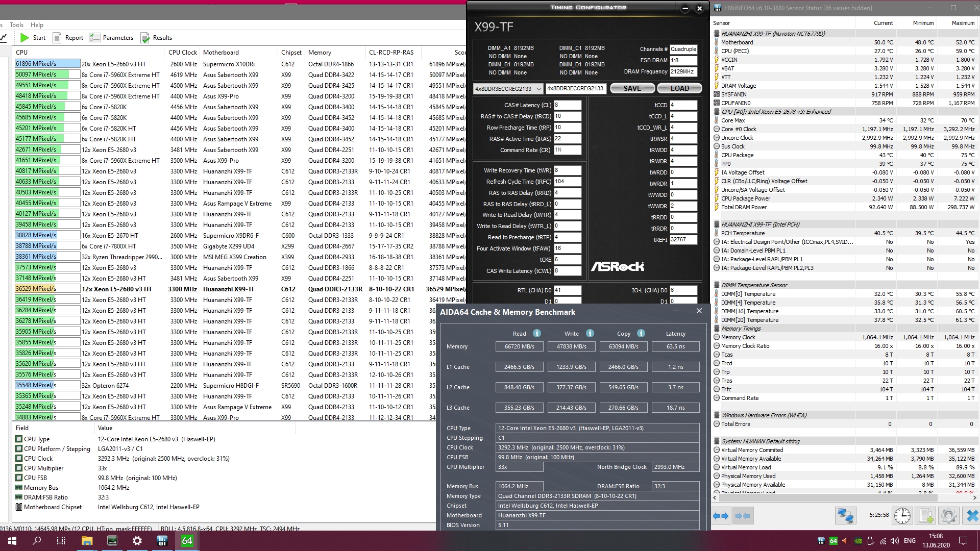Image resolution: width=980 pixels, height=551 pixels.
Task: Click the HWiNFO network remote monitoring icon
Action: point(845,516)
